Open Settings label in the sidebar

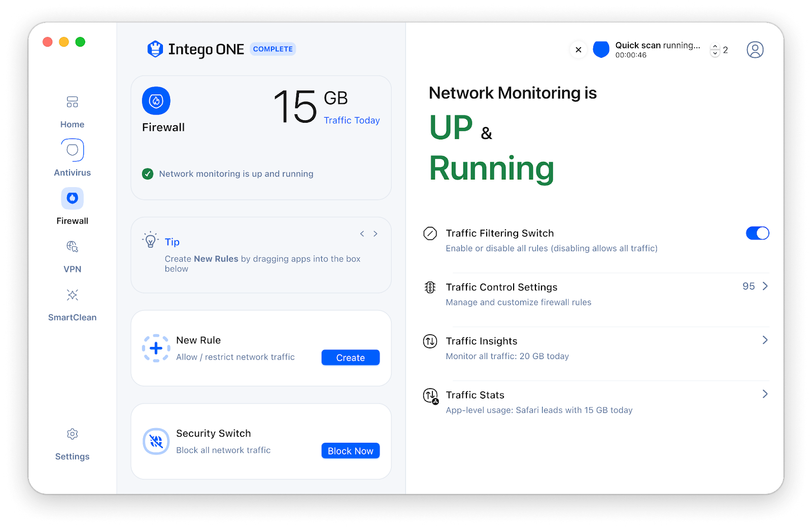73,456
